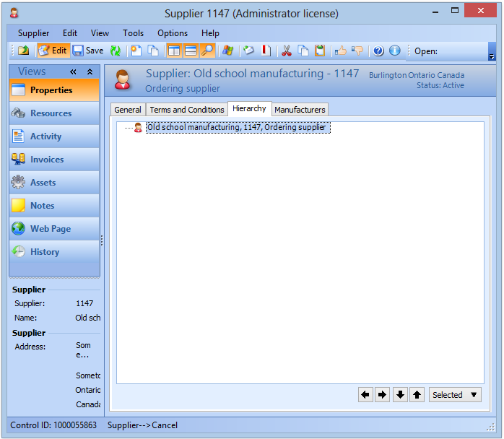Click the blue information icon
This screenshot has width=504, height=439.
click(395, 51)
